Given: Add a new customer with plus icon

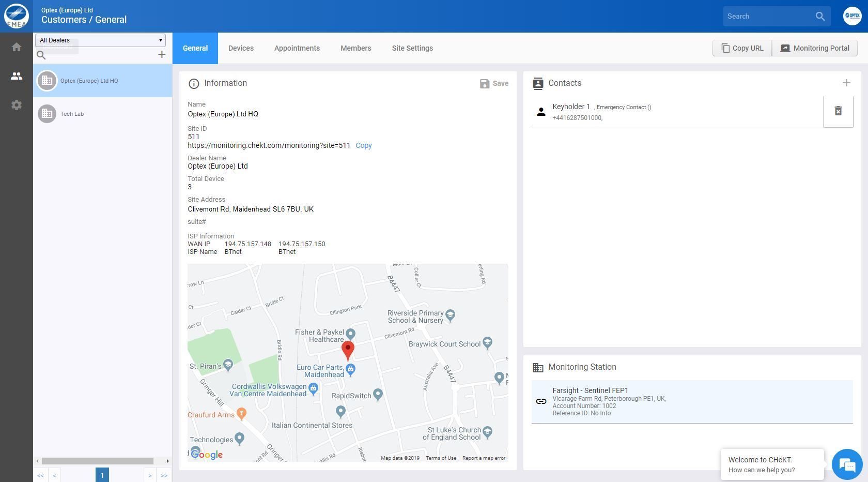Looking at the screenshot, I should (x=162, y=54).
